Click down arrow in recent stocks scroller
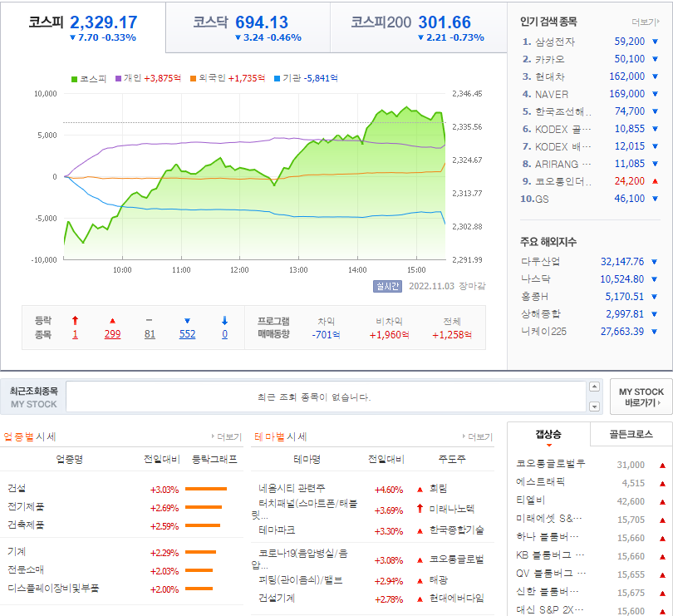The image size is (673, 616). [x=594, y=406]
